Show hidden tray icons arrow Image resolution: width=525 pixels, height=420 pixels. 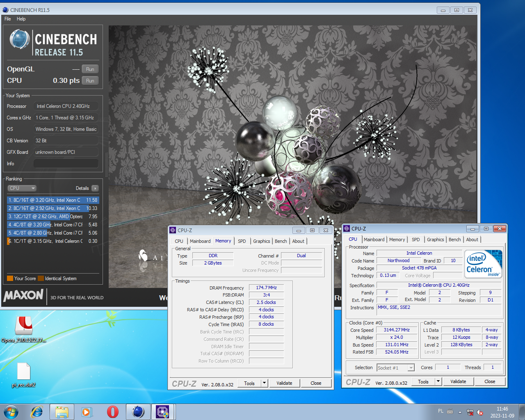coord(460,412)
